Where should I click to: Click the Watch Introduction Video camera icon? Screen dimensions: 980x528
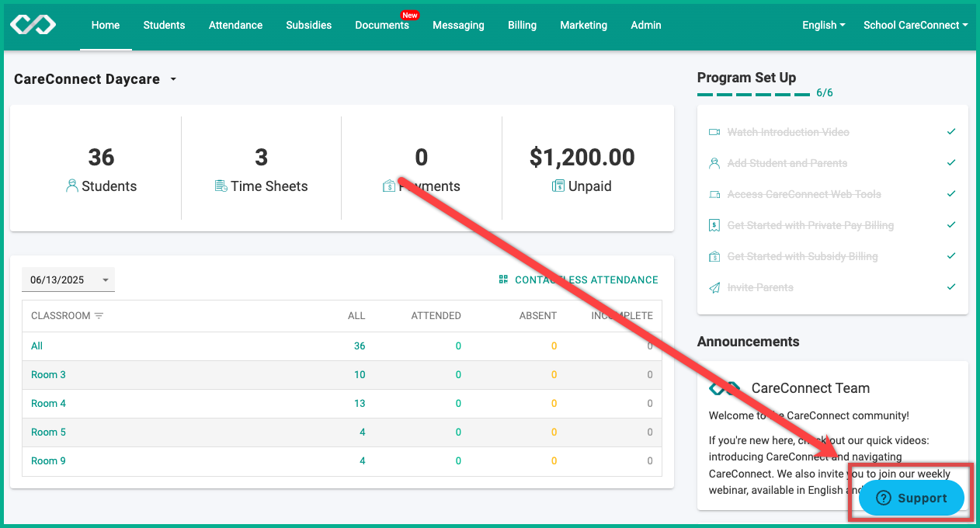tap(714, 132)
